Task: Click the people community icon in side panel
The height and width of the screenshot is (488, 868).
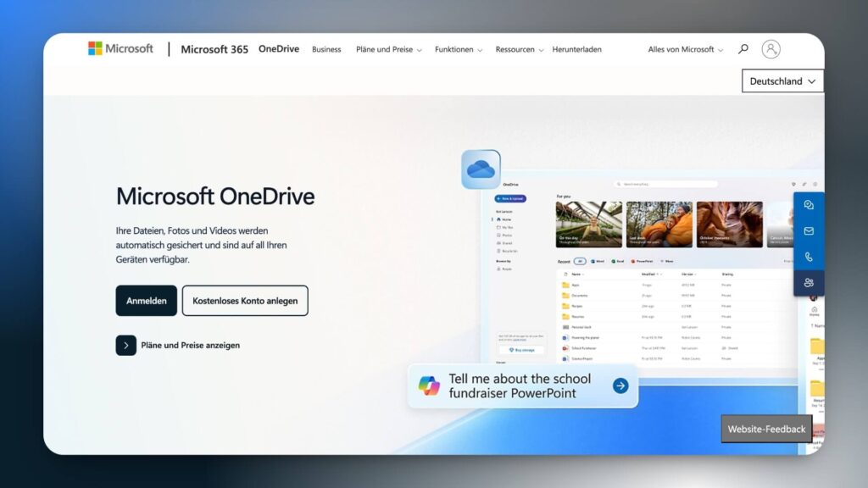Action: [x=809, y=283]
